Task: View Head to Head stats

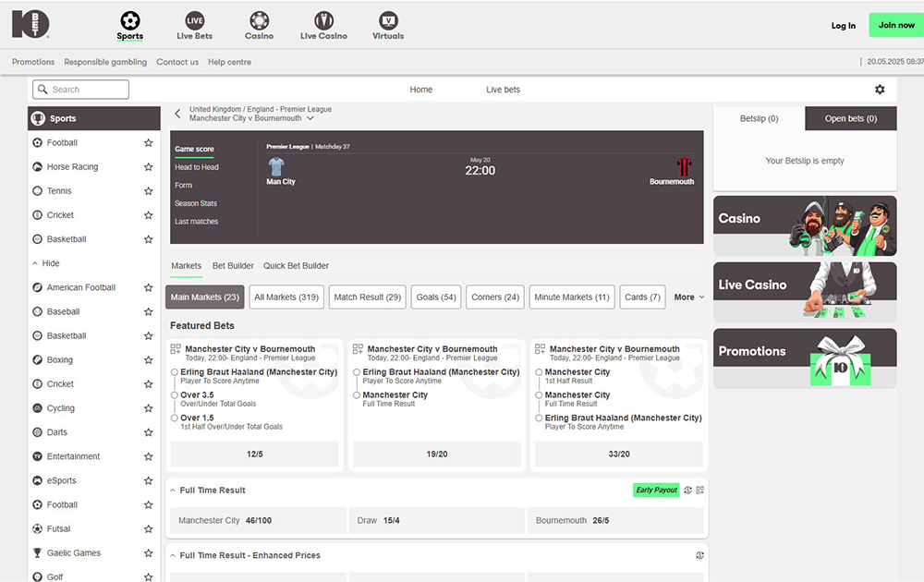Action: click(196, 167)
